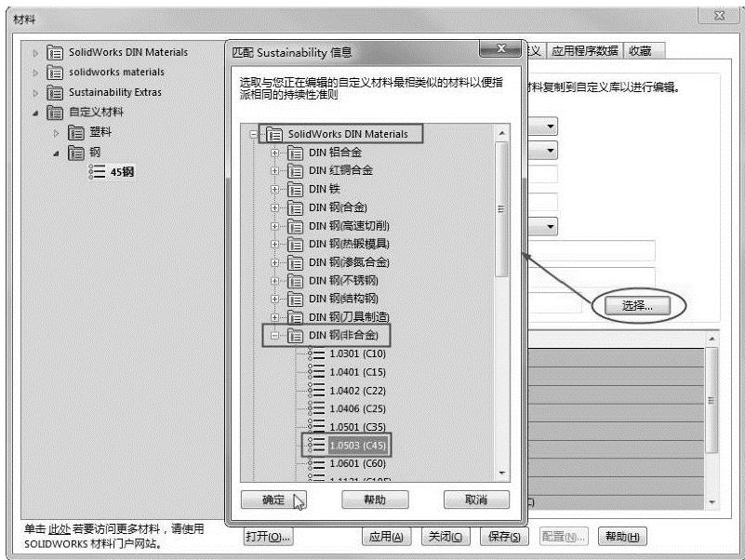Click the DIN 钢(非合金) folder icon

coord(295,336)
